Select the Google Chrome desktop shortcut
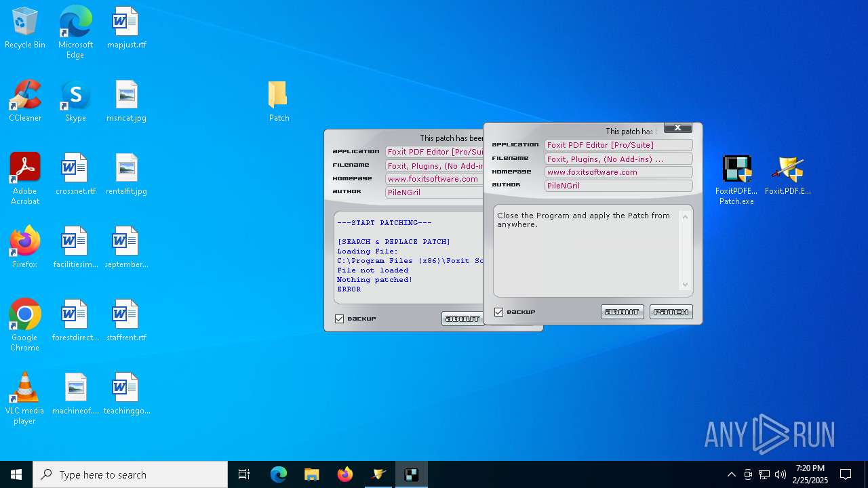 coord(25,325)
